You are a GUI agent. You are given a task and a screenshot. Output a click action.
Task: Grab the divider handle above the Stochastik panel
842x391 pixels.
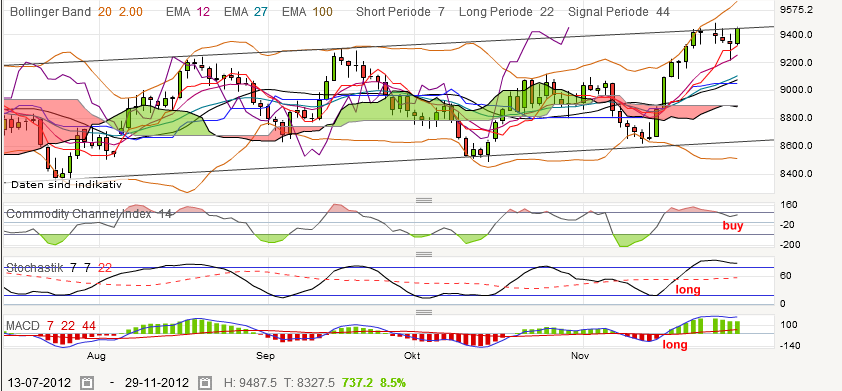pos(424,254)
